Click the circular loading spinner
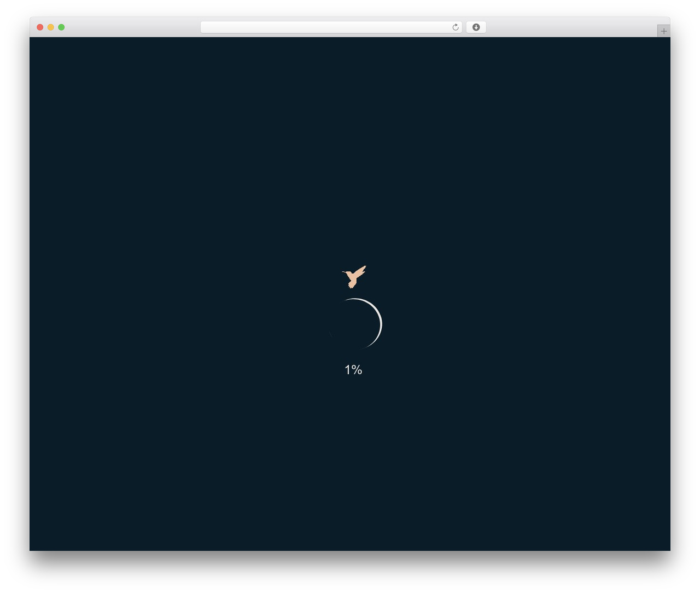The height and width of the screenshot is (593, 700). pos(355,324)
